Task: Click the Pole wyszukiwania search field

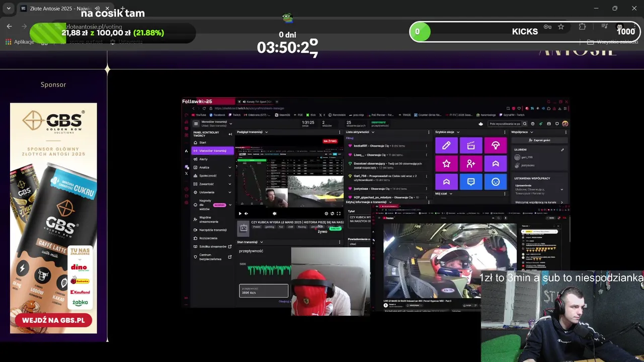Action: [505, 124]
